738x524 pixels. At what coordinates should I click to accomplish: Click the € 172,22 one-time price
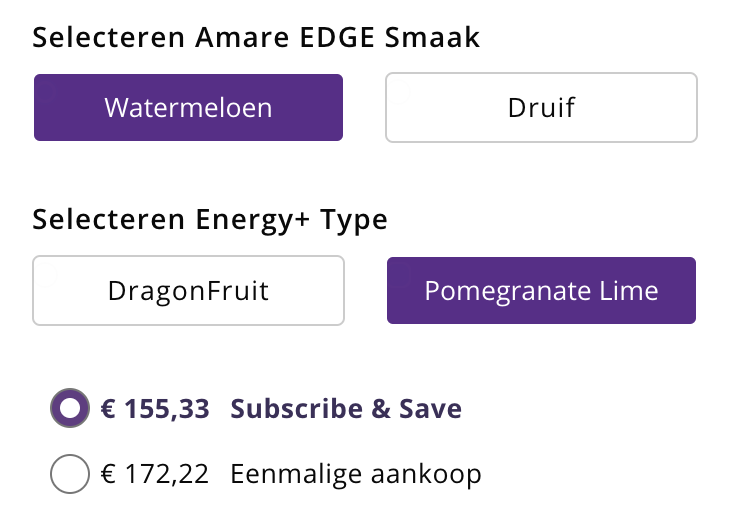tap(155, 474)
